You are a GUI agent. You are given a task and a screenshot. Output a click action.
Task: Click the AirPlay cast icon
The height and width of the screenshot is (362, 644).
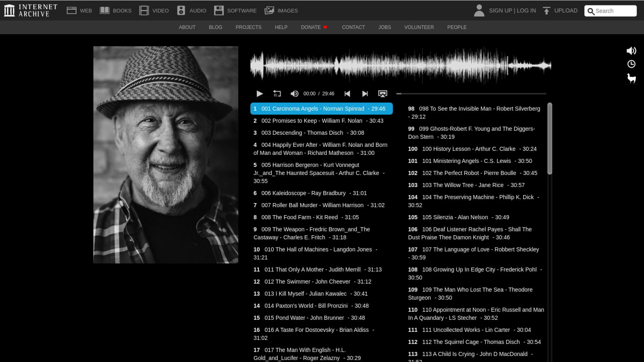coord(383,94)
